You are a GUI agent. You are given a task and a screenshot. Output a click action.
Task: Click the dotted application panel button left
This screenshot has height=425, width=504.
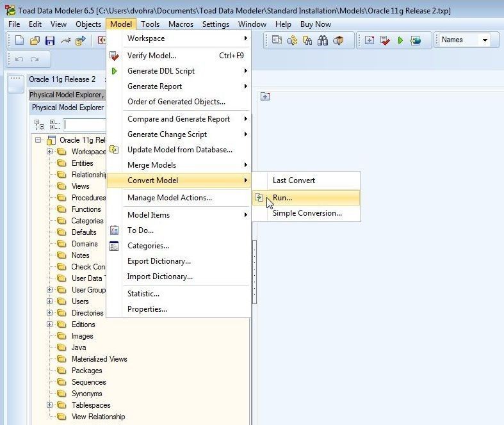16,83
